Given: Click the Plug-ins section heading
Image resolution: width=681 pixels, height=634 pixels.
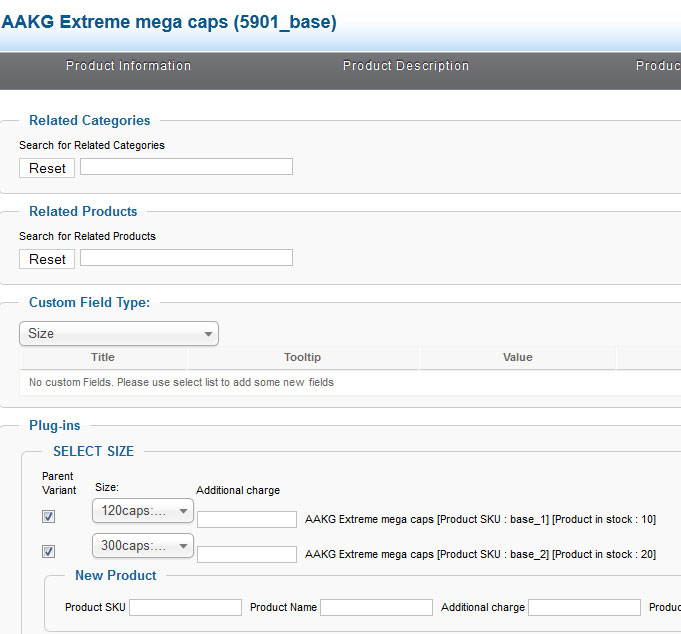Looking at the screenshot, I should pos(55,426).
